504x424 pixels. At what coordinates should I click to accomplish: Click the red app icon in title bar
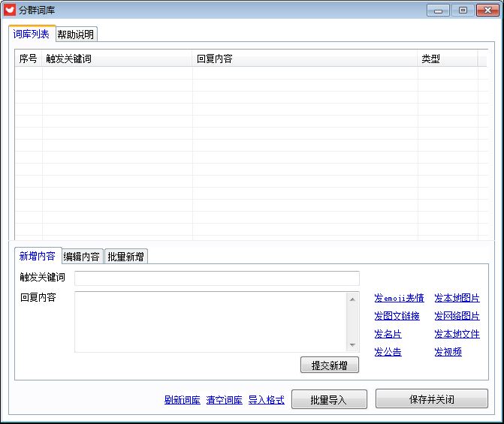[9, 10]
